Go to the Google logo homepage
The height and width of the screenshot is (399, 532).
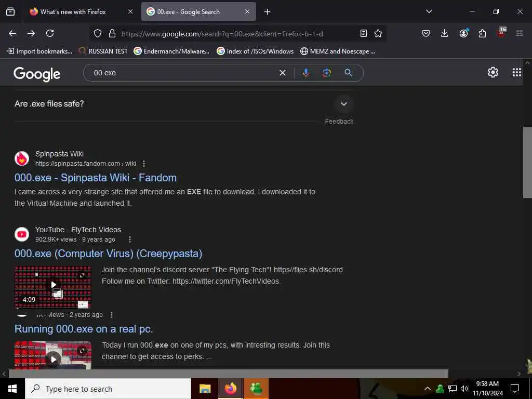tap(37, 74)
